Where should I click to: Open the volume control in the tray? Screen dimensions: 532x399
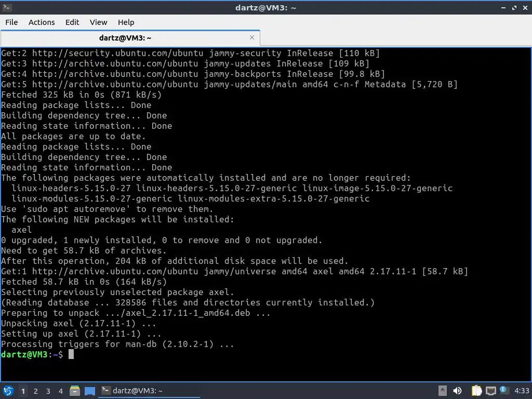tap(457, 391)
